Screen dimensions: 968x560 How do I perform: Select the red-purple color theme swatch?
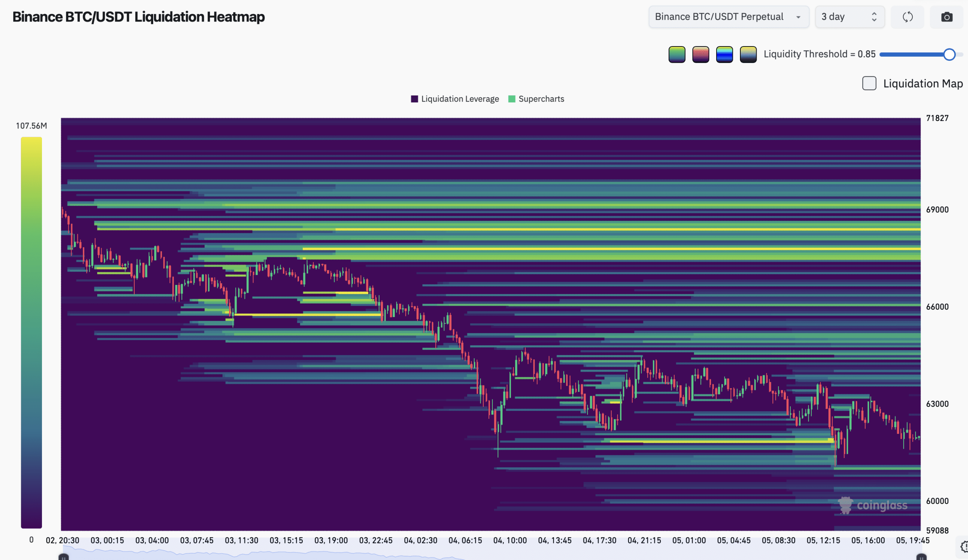tap(701, 54)
